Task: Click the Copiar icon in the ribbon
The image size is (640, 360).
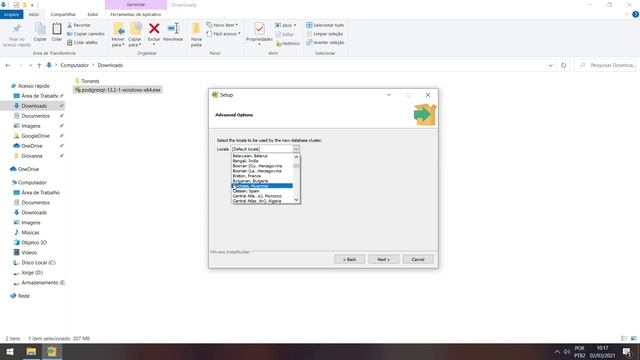Action: [40, 29]
